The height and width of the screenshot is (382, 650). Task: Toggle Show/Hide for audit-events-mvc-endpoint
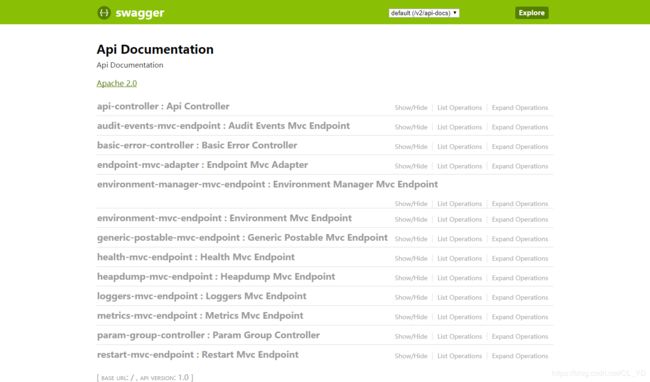[411, 127]
